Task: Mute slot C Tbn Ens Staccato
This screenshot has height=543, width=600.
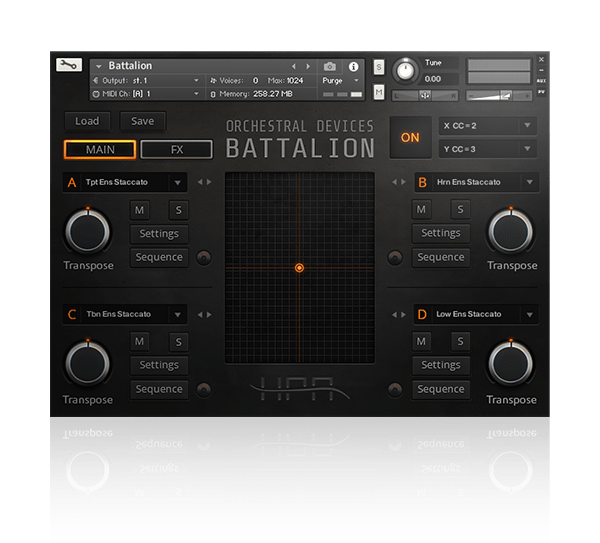Action: [x=139, y=341]
